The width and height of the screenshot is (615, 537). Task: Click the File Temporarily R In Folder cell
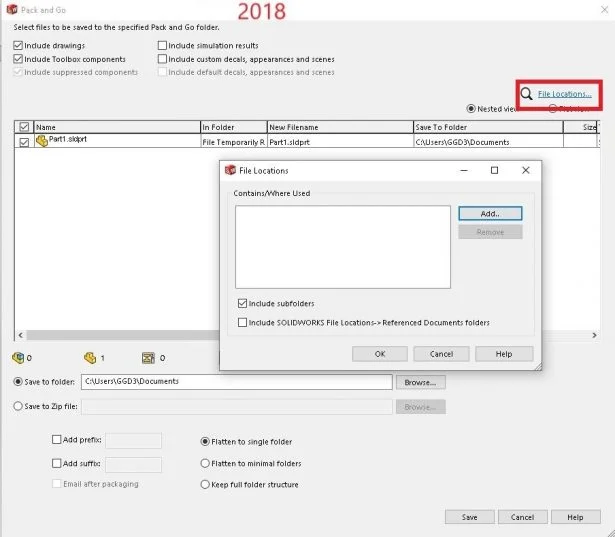coord(234,142)
